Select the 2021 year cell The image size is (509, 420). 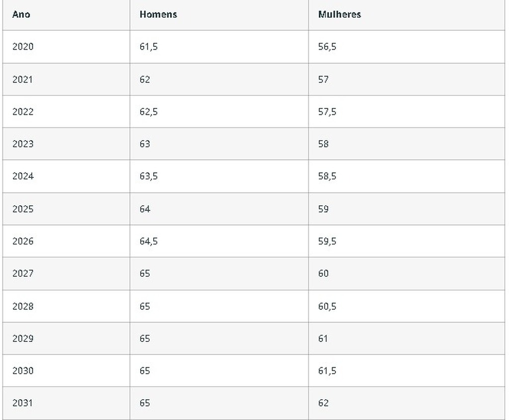pos(23,80)
